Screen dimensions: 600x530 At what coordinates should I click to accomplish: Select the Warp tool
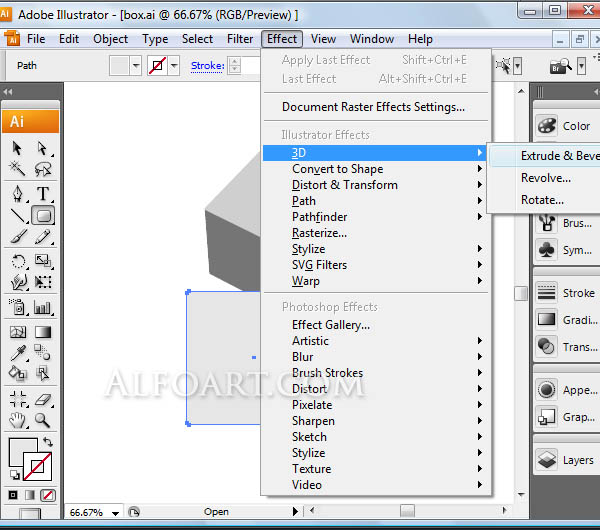coord(18,282)
